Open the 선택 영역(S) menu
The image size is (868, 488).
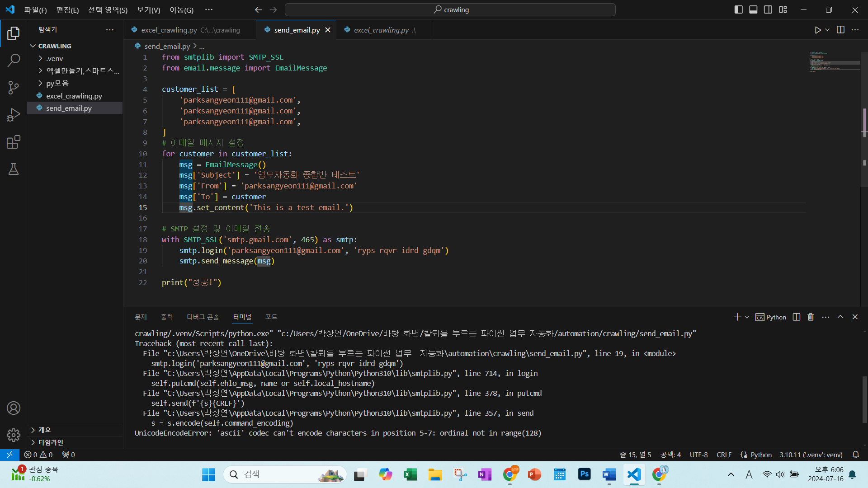pos(108,9)
